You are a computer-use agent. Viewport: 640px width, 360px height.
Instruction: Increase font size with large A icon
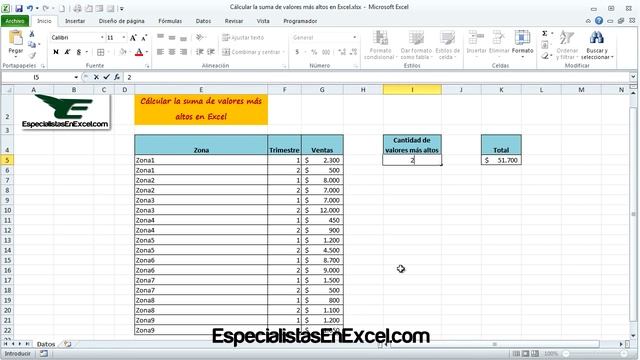(133, 38)
